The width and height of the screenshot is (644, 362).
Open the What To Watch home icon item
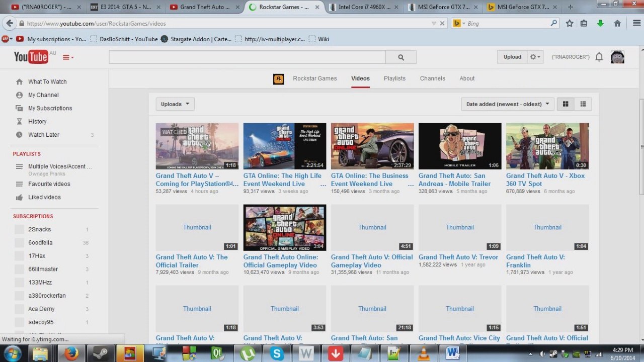click(19, 82)
